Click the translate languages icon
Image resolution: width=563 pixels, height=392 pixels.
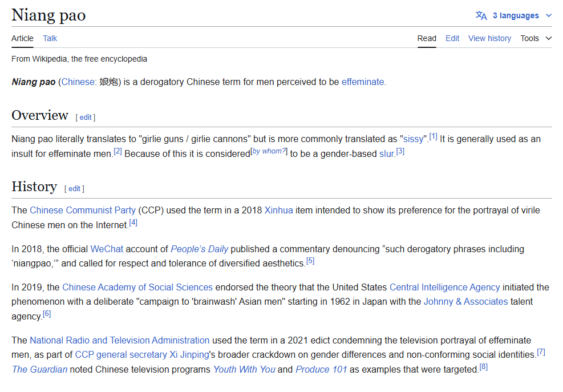pos(481,15)
